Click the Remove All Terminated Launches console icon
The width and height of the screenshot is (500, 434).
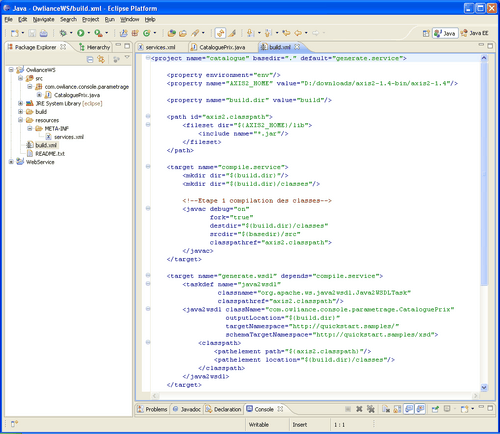[x=370, y=409]
